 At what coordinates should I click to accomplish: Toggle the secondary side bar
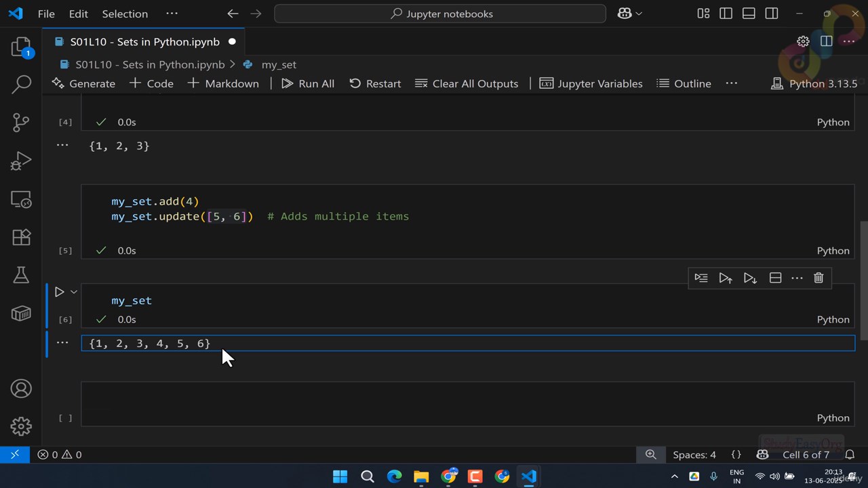pyautogui.click(x=772, y=14)
